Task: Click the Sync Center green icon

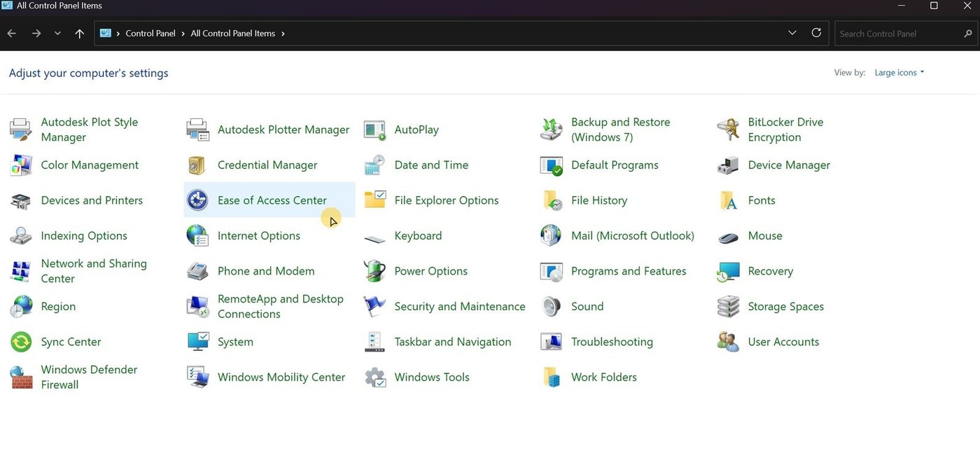Action: coord(20,342)
